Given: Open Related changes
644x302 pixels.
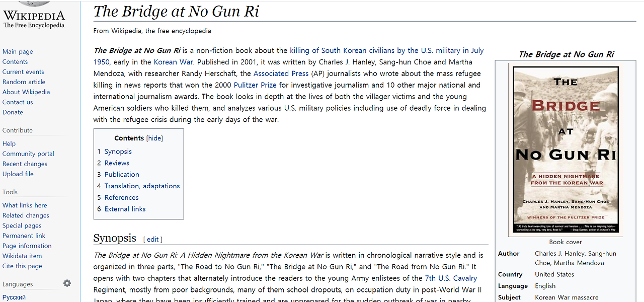Looking at the screenshot, I should point(26,215).
